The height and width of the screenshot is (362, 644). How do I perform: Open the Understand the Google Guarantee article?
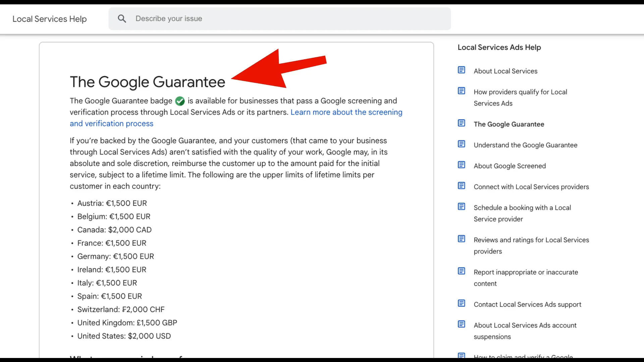pyautogui.click(x=525, y=145)
